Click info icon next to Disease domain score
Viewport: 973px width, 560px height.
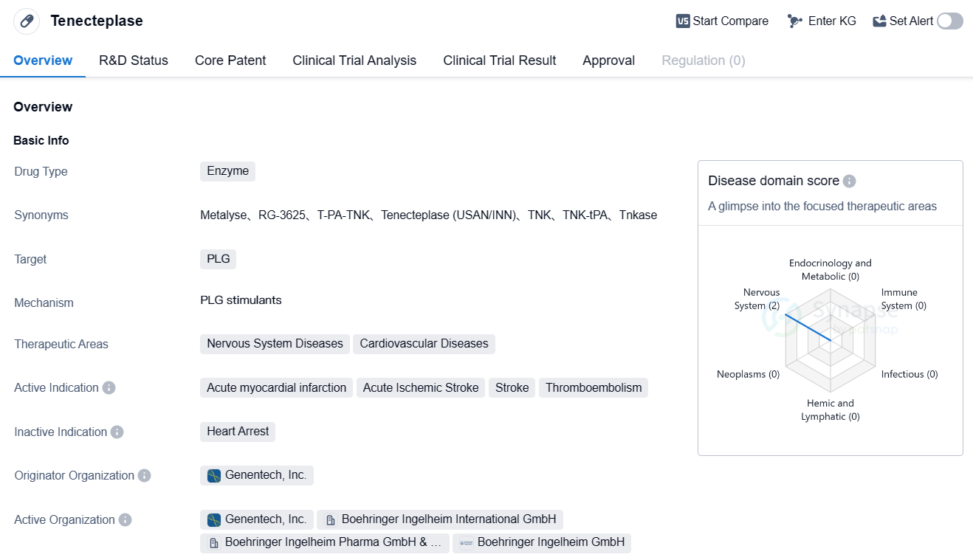(849, 182)
